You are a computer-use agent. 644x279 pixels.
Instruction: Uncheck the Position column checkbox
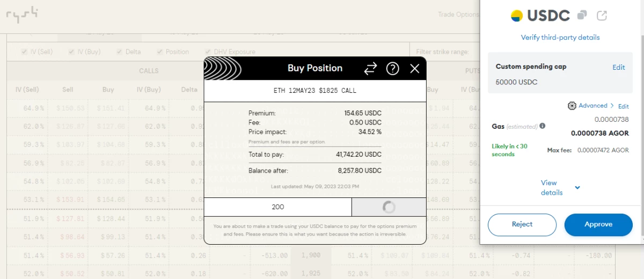(x=160, y=52)
